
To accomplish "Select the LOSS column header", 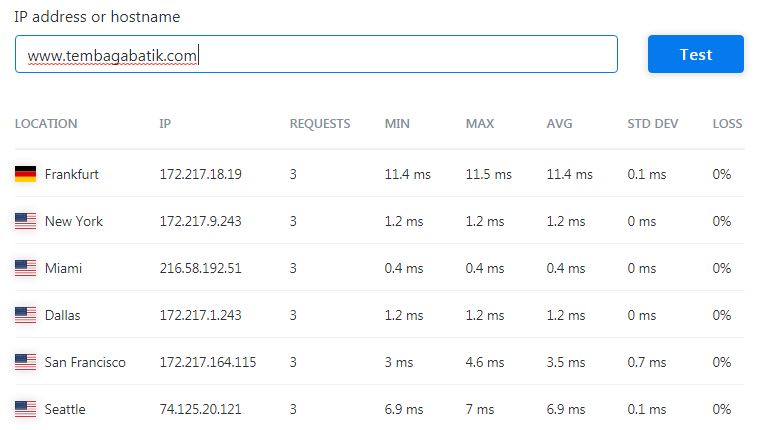I will click(x=727, y=124).
